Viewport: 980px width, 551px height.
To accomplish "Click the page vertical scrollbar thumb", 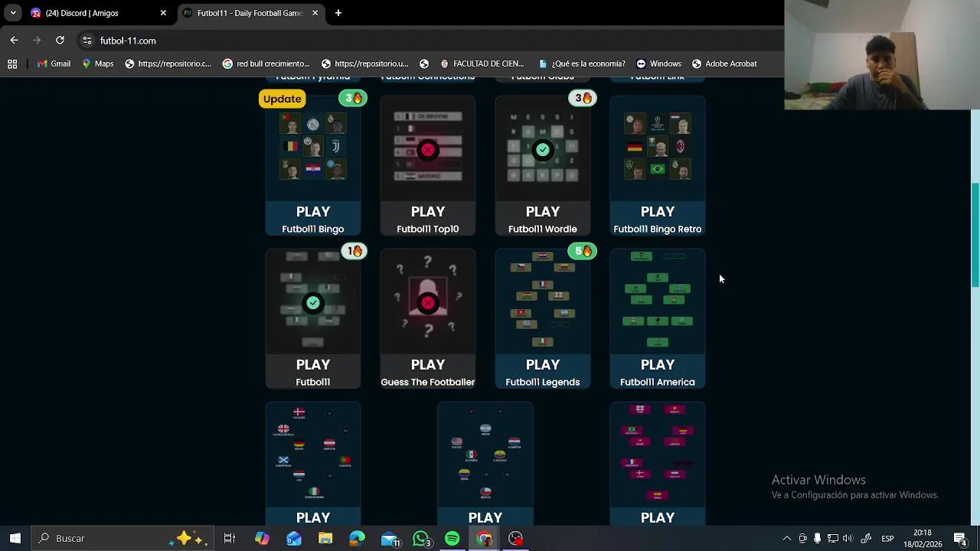I will [975, 235].
